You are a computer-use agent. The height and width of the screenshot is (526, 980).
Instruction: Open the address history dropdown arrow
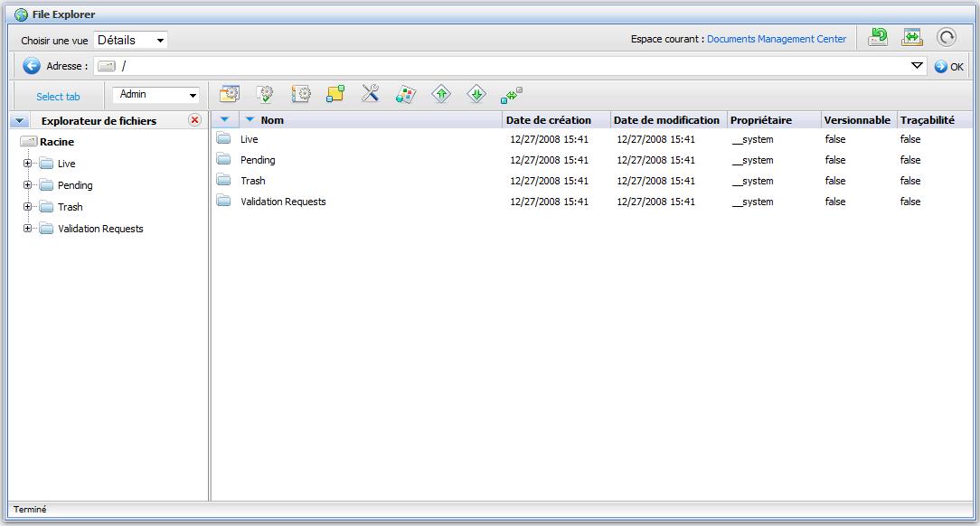click(917, 66)
